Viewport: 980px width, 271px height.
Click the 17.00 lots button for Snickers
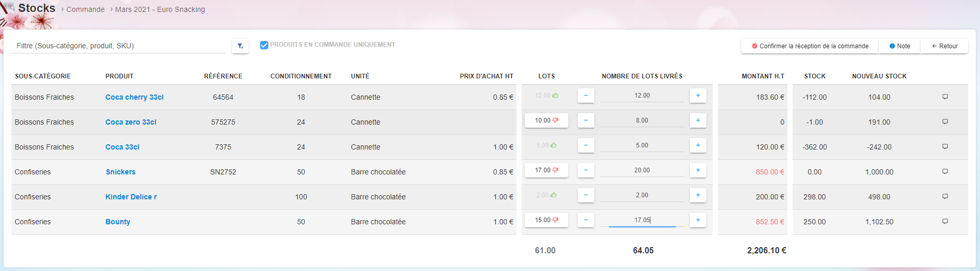[x=546, y=170]
